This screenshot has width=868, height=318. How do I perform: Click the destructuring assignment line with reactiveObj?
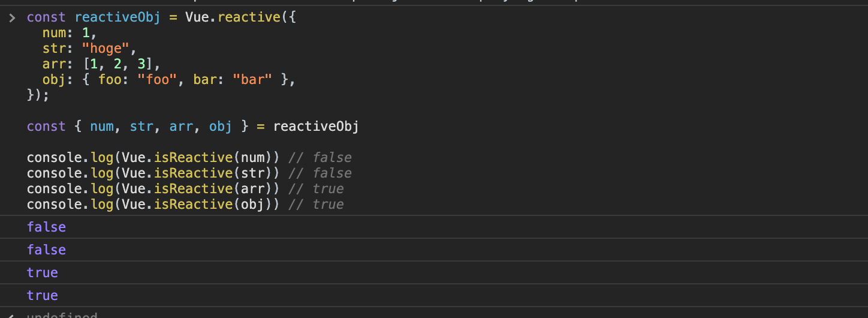point(192,127)
